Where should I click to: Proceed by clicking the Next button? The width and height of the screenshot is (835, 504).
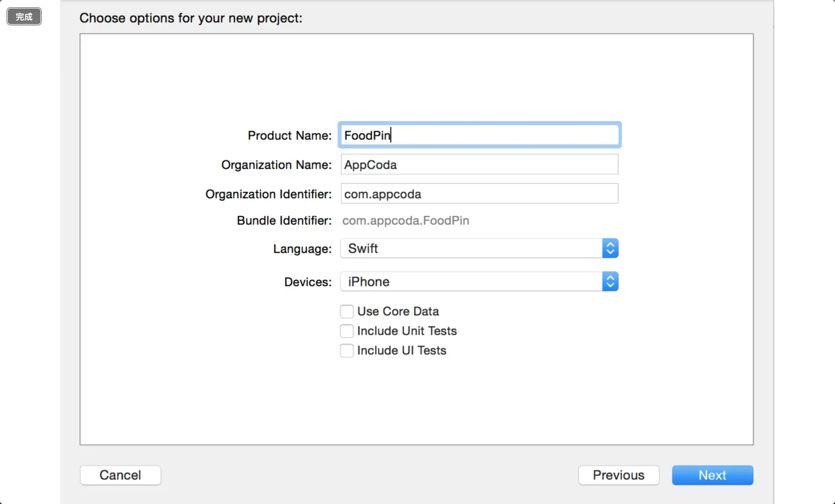[x=712, y=475]
